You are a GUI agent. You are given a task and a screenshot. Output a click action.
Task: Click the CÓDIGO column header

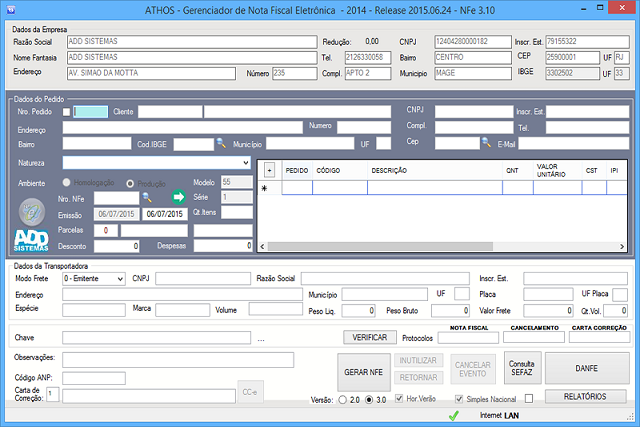[x=340, y=170]
